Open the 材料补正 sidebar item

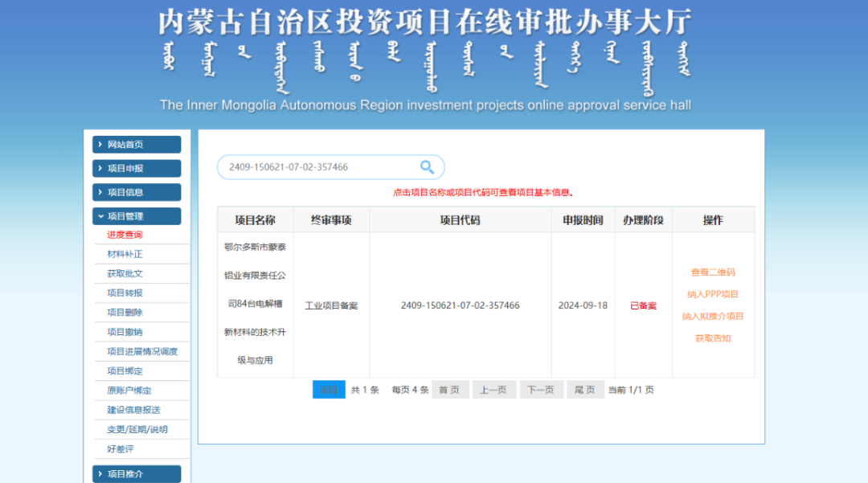pyautogui.click(x=126, y=253)
